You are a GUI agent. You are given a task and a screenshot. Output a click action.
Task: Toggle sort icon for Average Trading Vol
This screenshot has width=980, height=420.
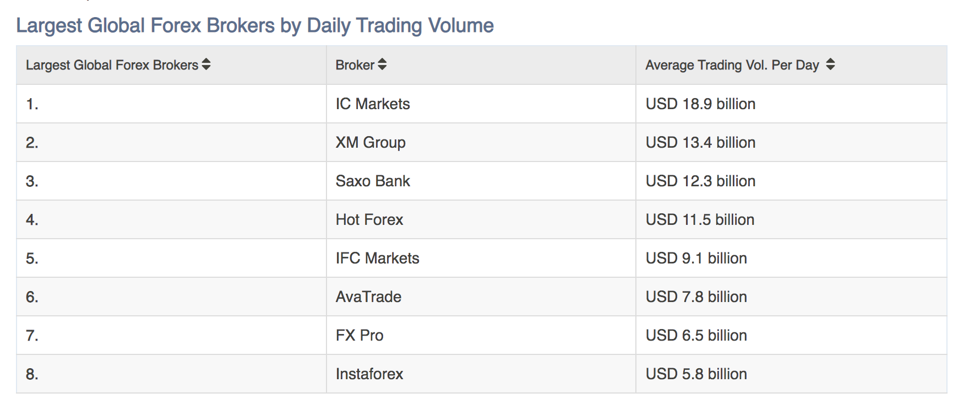830,64
